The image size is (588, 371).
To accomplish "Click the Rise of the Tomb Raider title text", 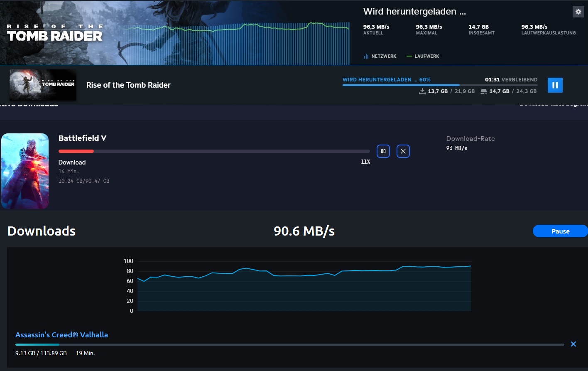I will pyautogui.click(x=128, y=85).
